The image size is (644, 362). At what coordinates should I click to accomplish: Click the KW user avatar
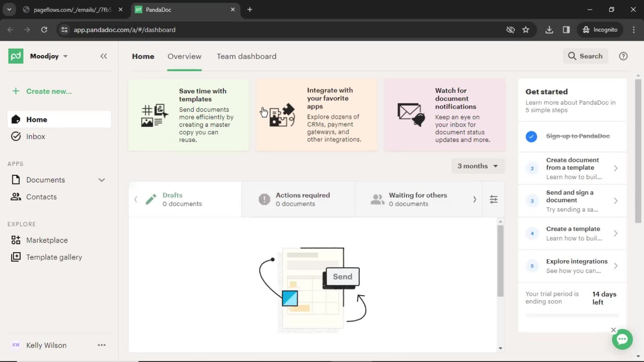point(16,345)
